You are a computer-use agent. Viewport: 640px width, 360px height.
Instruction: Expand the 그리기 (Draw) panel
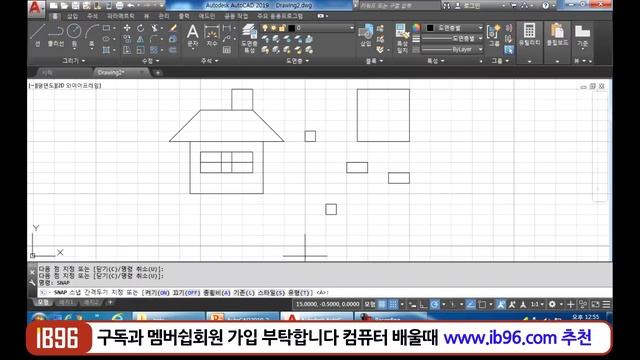coord(73,60)
